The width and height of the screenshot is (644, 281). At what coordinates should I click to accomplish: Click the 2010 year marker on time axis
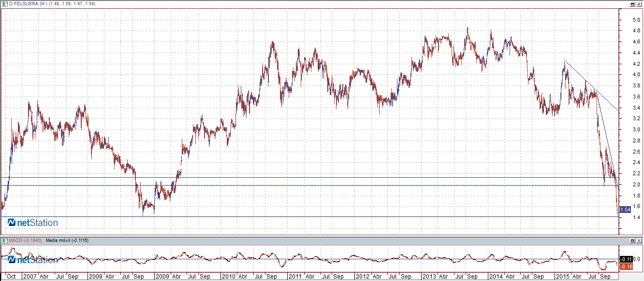[228, 277]
